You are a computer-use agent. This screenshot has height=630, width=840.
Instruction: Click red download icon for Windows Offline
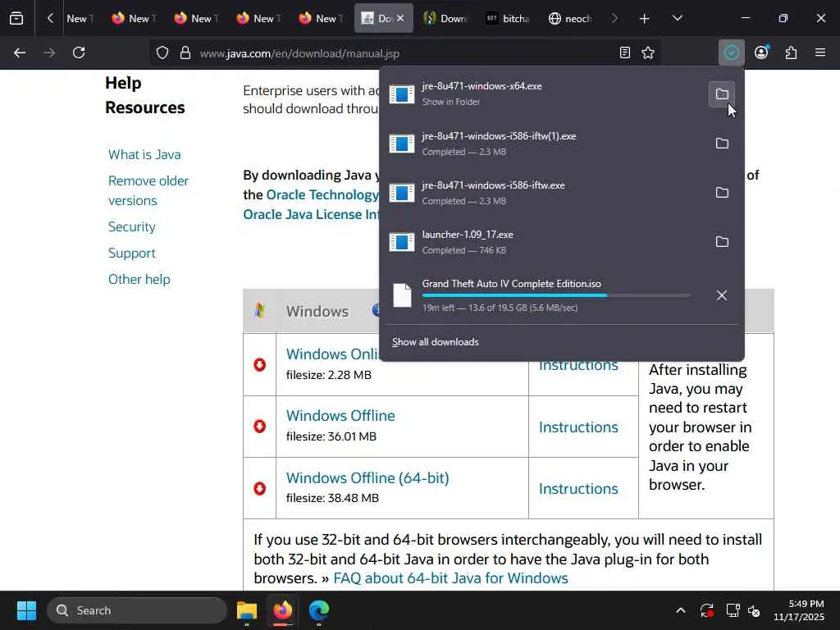[260, 427]
